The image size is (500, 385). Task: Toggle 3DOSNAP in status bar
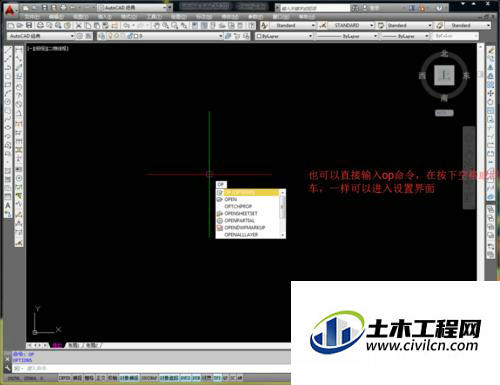click(x=149, y=378)
